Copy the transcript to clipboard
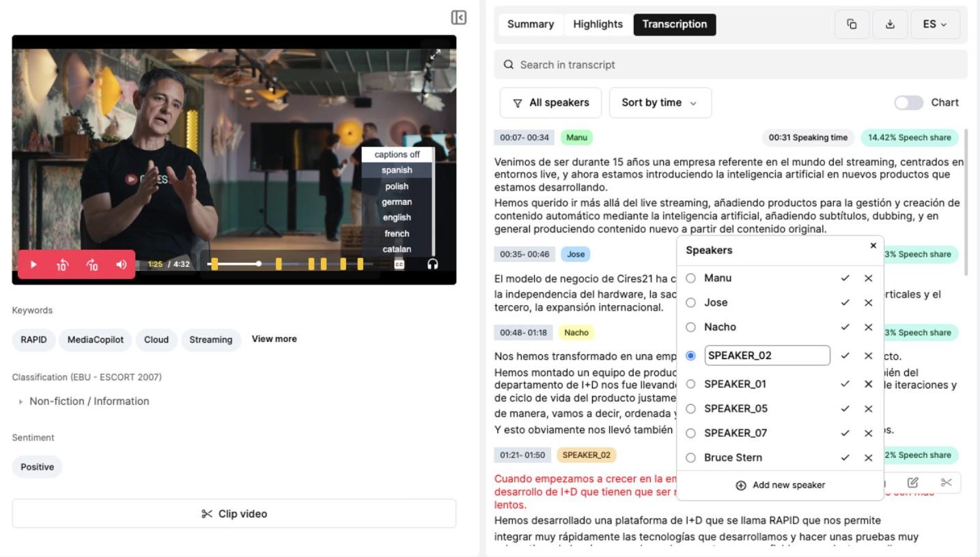This screenshot has width=980, height=557. [852, 25]
